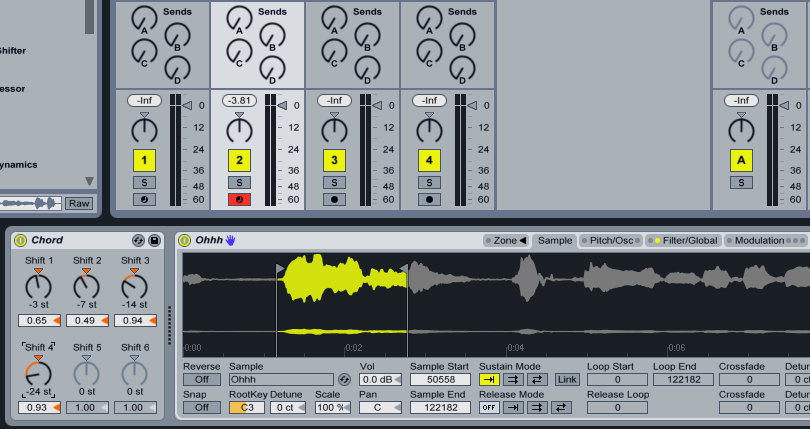This screenshot has width=810, height=429.
Task: Turn off the Chord device activator icon
Action: [19, 241]
